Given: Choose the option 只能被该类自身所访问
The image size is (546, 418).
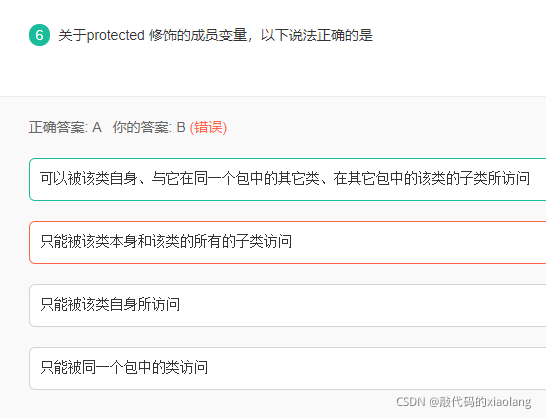Looking at the screenshot, I should coord(288,305).
